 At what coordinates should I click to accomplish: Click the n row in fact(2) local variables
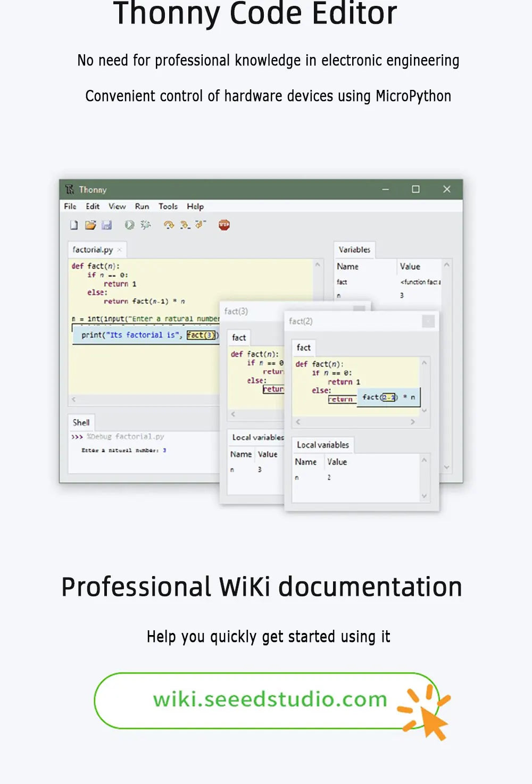tap(356, 478)
